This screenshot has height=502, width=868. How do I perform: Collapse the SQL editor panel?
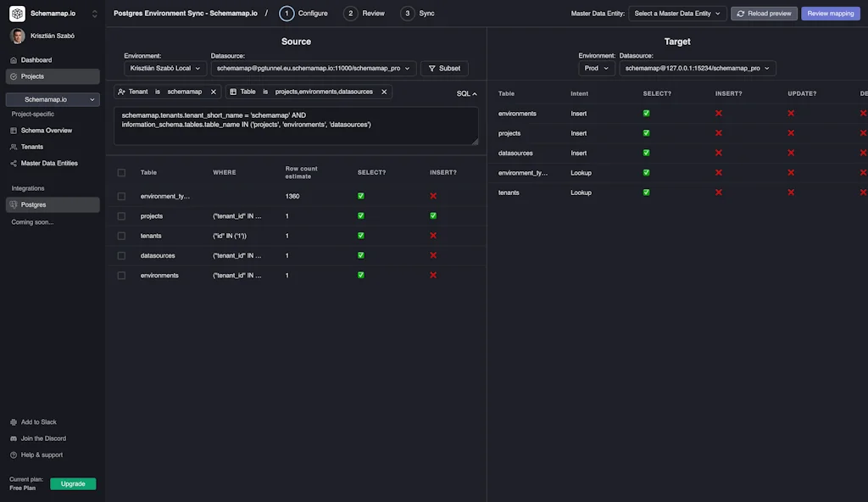[x=466, y=93]
